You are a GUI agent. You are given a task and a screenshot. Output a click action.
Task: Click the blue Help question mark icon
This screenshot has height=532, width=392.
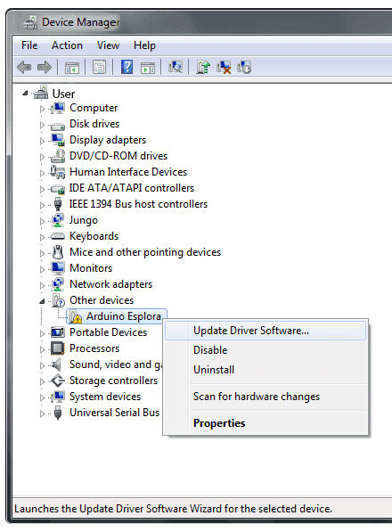coord(127,67)
